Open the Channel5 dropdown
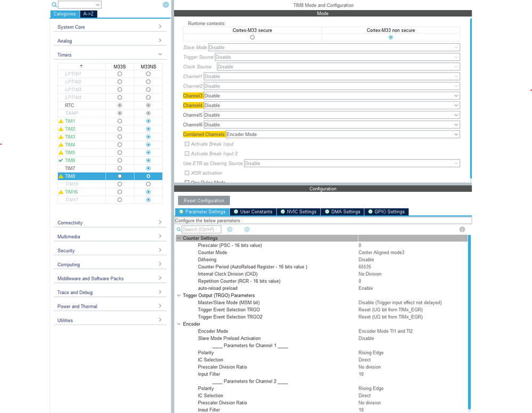532x413 pixels. 332,115
